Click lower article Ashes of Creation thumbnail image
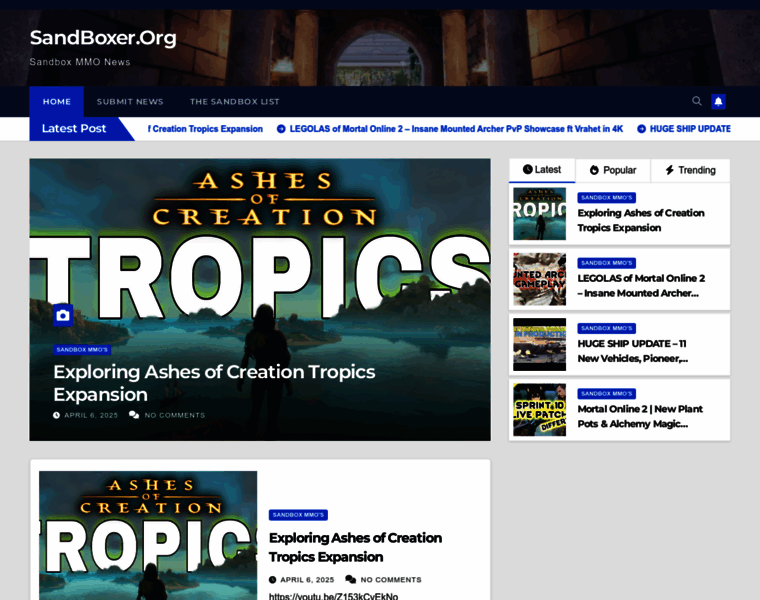This screenshot has width=760, height=600. click(x=148, y=536)
